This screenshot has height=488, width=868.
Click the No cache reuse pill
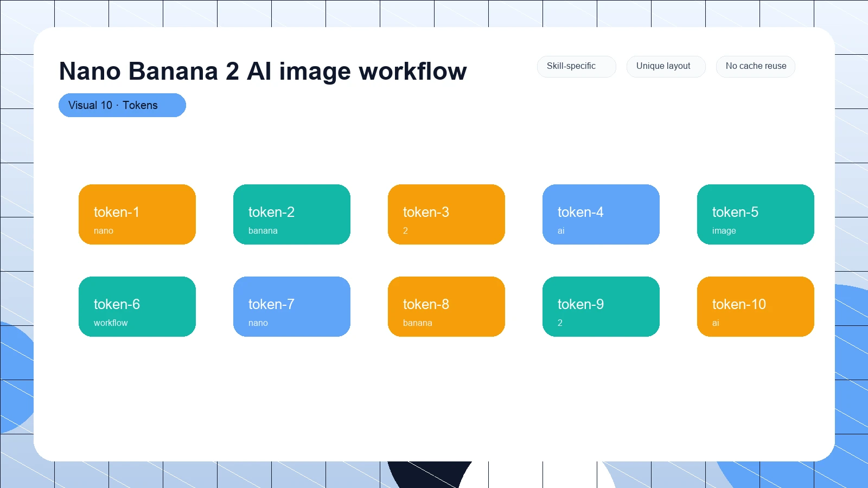(x=755, y=66)
